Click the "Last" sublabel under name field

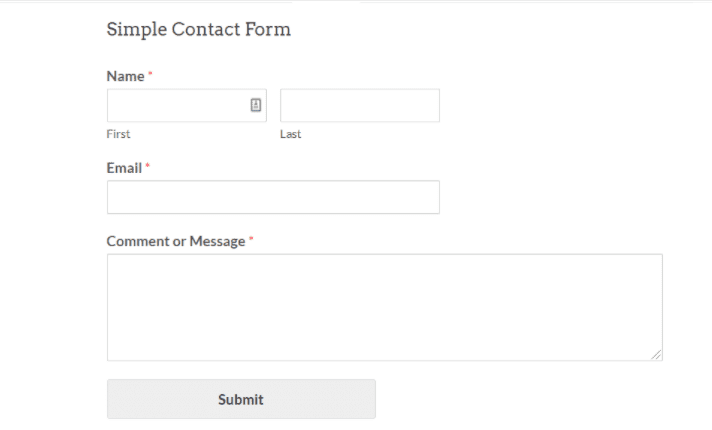point(291,134)
